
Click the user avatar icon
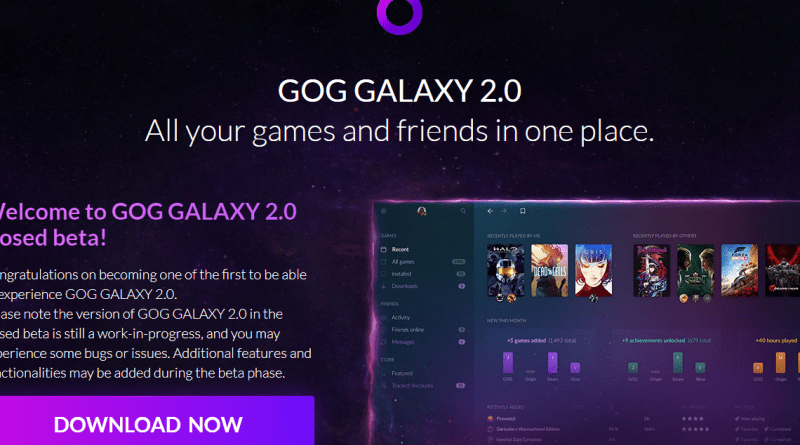[x=422, y=211]
